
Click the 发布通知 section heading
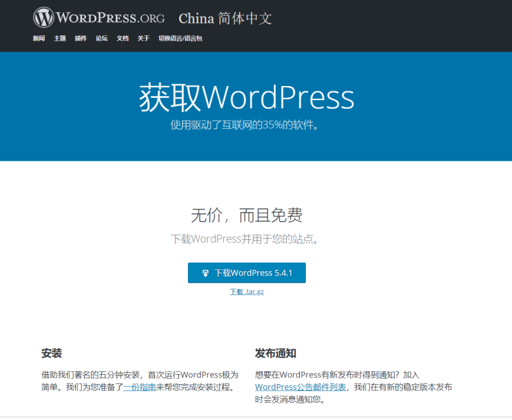[x=275, y=353]
